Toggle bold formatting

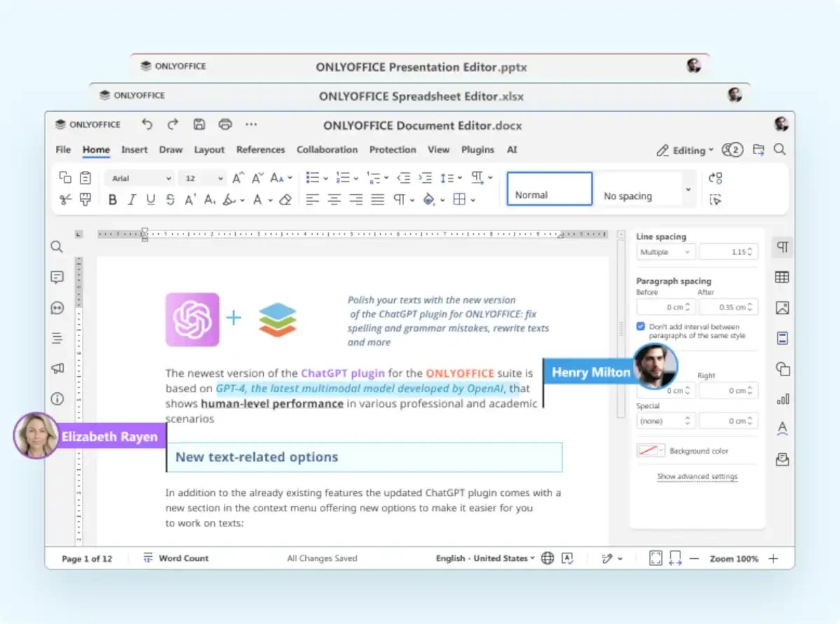(x=112, y=200)
